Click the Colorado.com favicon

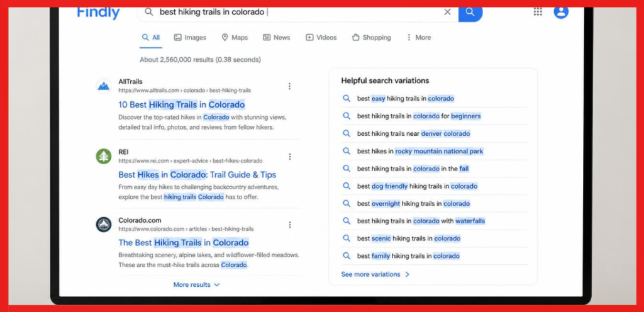pos(104,225)
